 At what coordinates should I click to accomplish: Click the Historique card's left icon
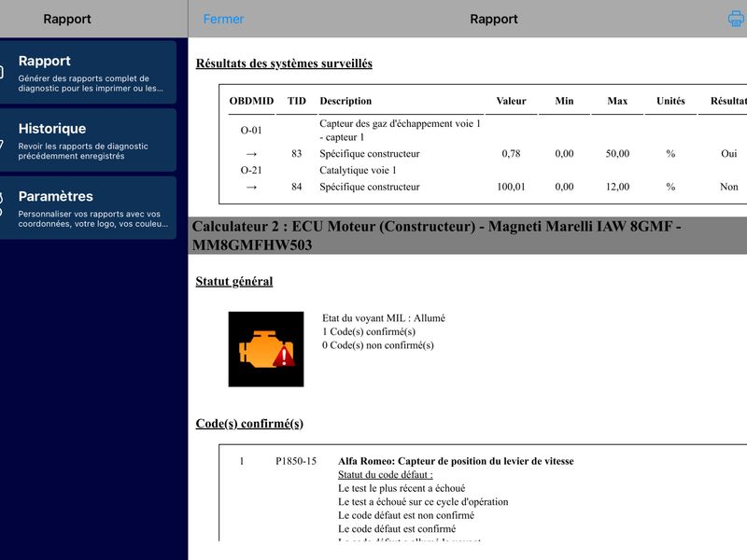pos(2,144)
